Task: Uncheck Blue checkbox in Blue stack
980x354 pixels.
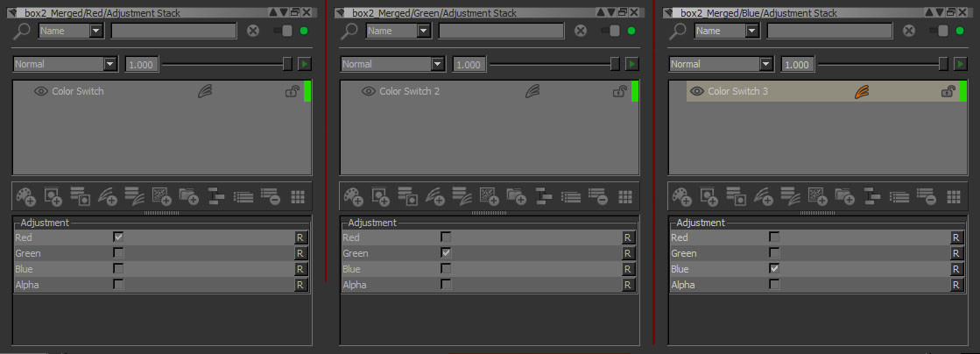Action: pos(774,268)
